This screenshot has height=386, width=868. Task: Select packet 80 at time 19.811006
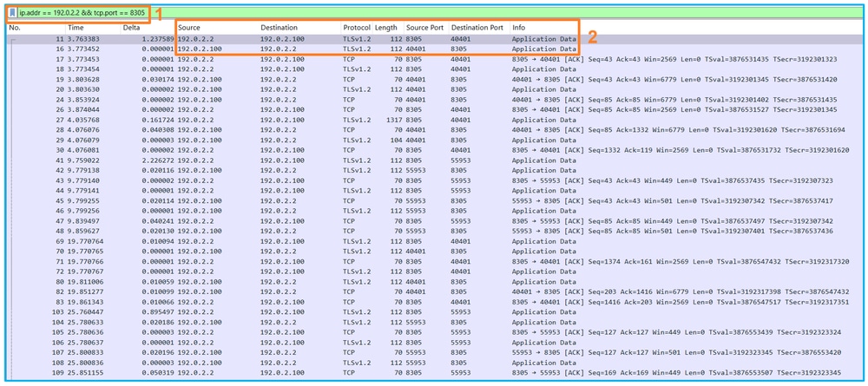pos(435,282)
